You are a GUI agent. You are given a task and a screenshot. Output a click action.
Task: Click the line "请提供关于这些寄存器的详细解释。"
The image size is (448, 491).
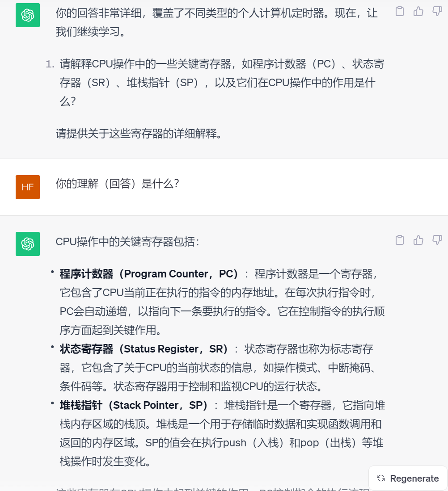139,134
